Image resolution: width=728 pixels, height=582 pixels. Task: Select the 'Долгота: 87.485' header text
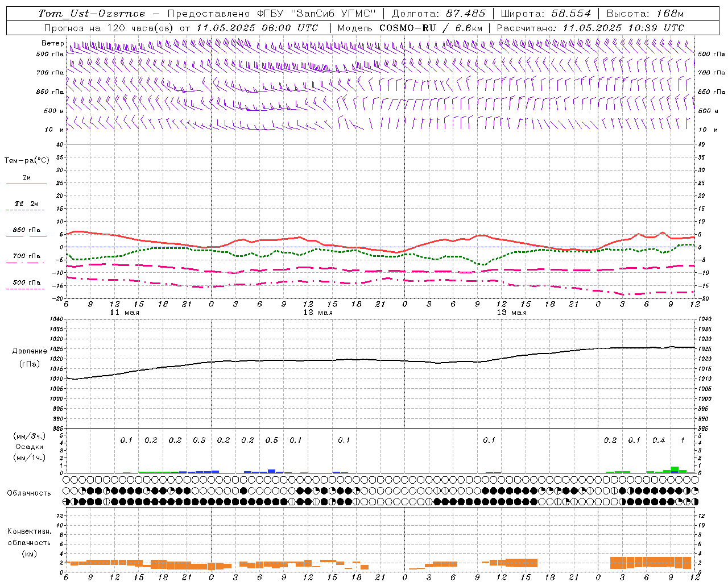[439, 14]
